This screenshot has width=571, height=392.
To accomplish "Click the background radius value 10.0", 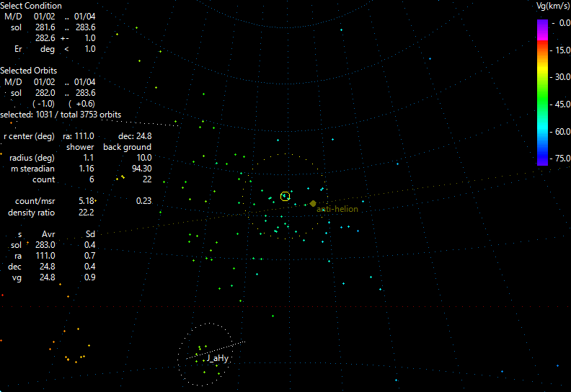I will click(x=144, y=158).
